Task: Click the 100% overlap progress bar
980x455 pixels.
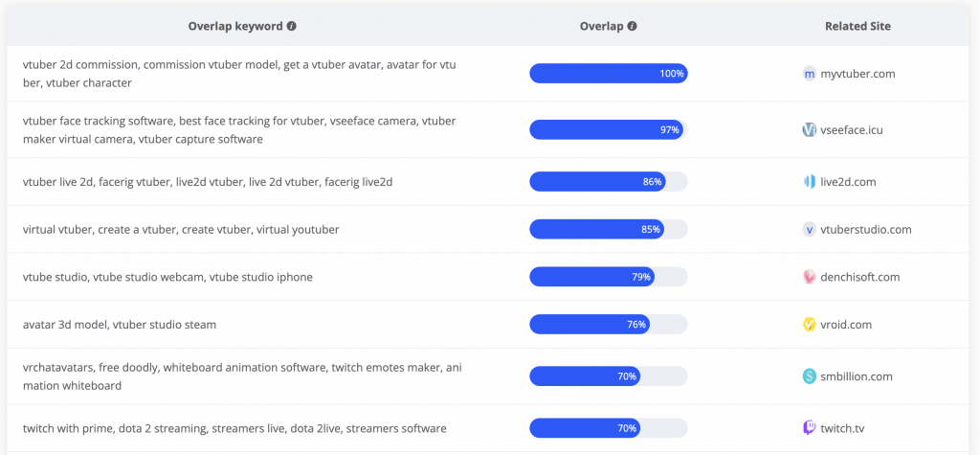Action: click(x=609, y=73)
